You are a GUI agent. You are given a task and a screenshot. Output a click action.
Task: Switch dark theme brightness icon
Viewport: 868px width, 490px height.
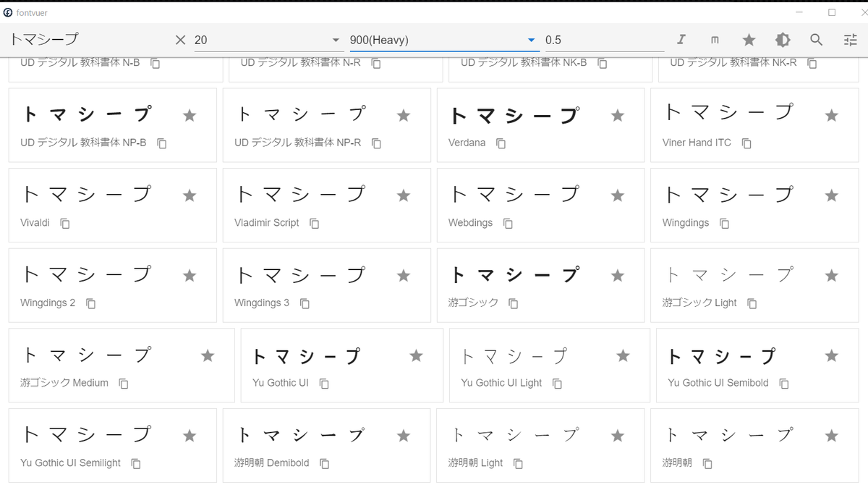[783, 40]
